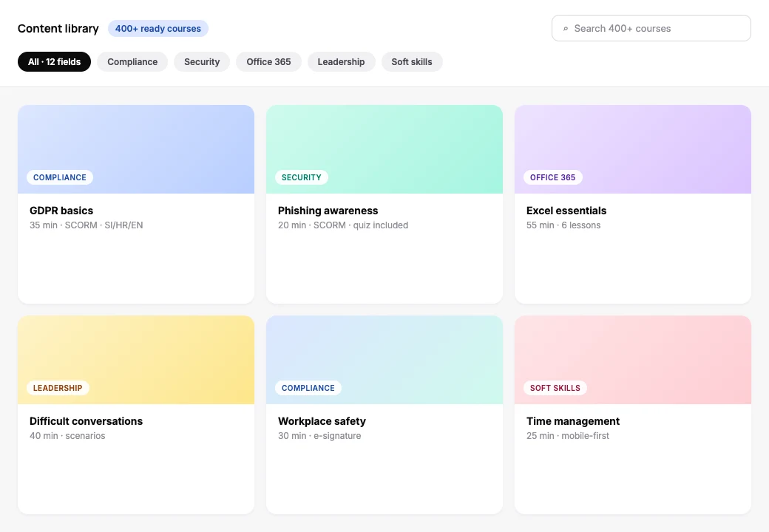The width and height of the screenshot is (769, 532).
Task: Click the Content library heading
Action: click(x=58, y=28)
